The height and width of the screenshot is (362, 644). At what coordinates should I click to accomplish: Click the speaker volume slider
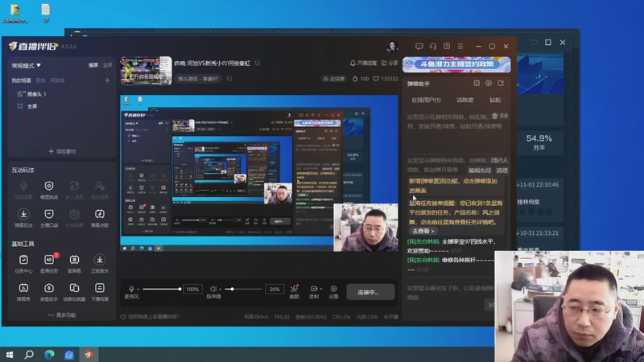(x=243, y=290)
